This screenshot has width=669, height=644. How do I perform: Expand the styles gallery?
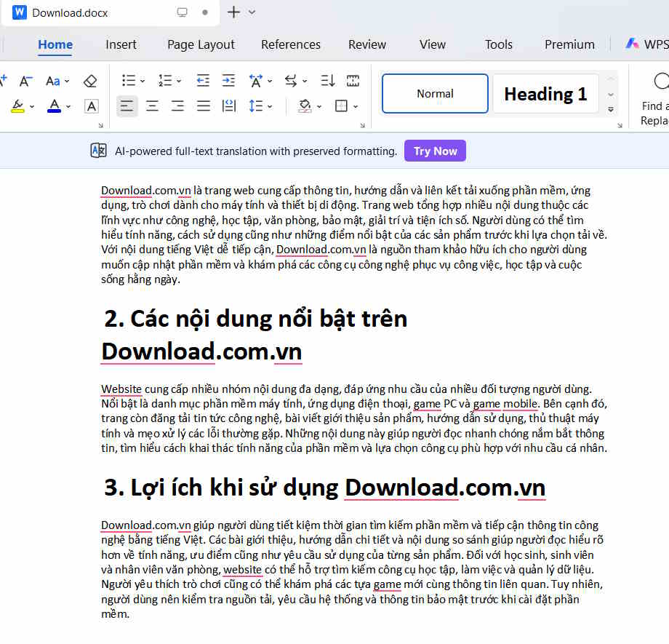point(611,110)
